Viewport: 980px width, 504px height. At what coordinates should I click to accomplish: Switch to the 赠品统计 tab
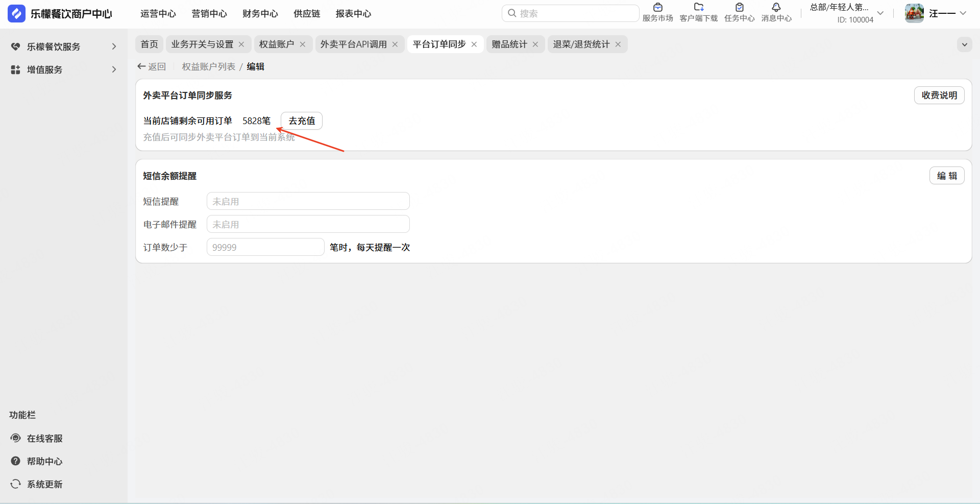509,44
